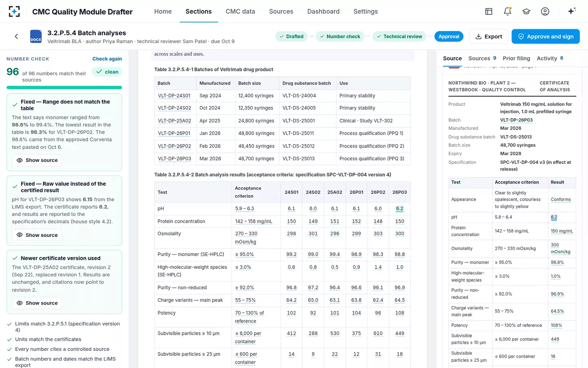Click certificate pH result 6.2
This screenshot has height=368, width=588.
pyautogui.click(x=554, y=217)
